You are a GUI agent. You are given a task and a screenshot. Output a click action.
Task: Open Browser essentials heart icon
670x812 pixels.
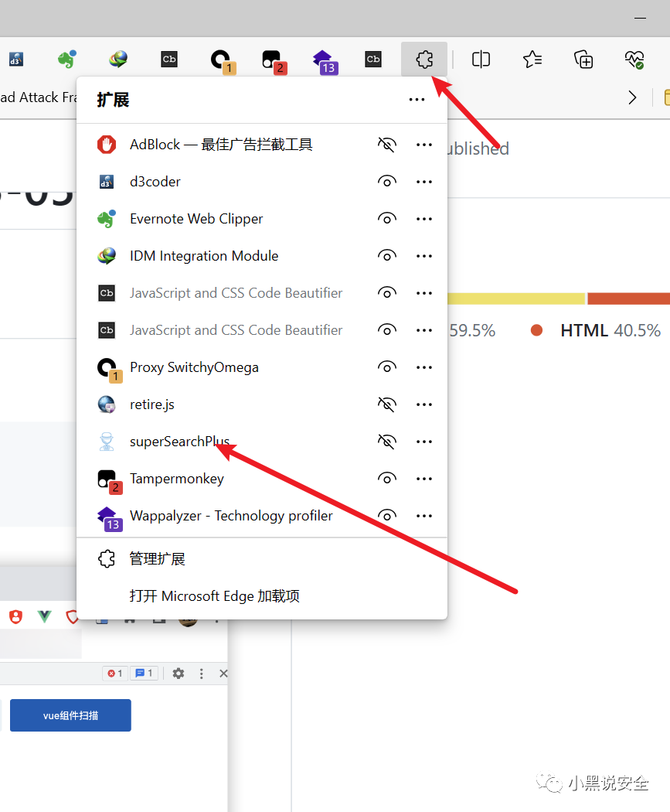click(634, 60)
